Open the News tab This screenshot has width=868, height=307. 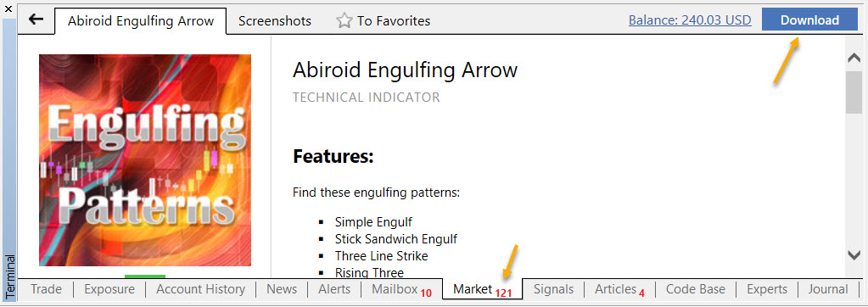click(x=281, y=289)
